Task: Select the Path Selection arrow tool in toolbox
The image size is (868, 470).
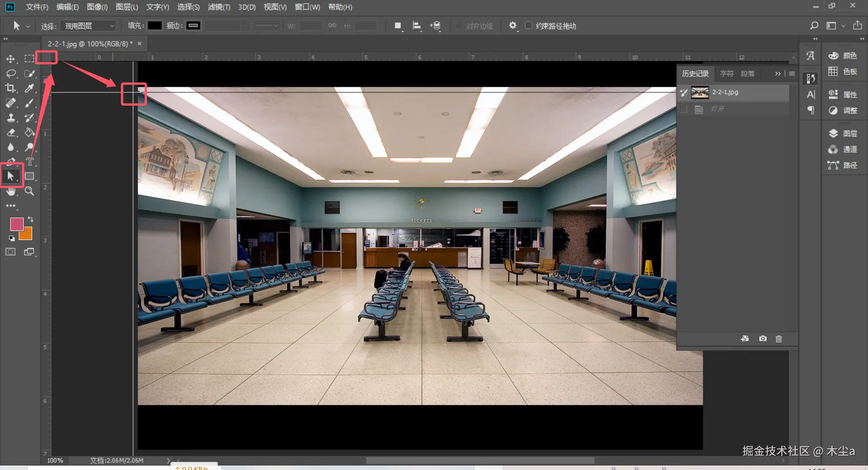Action: [x=10, y=176]
